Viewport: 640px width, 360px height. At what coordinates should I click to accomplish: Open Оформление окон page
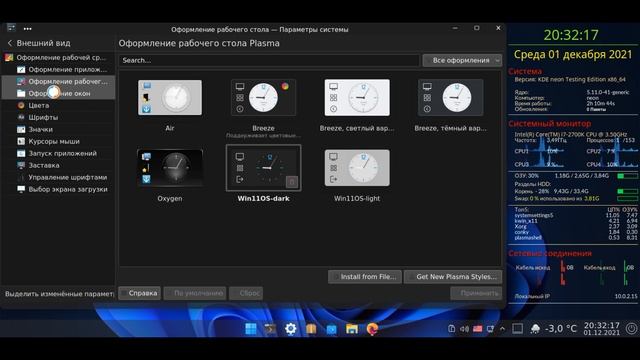point(58,93)
